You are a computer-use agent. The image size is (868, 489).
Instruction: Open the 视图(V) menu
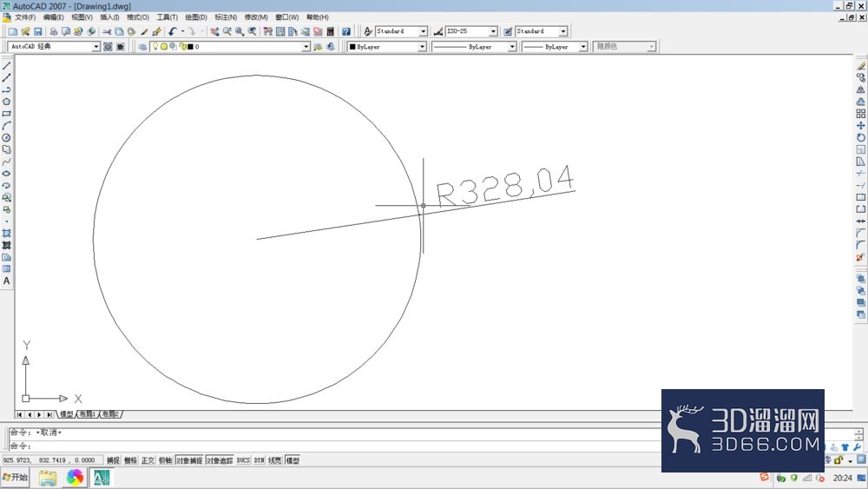point(82,17)
